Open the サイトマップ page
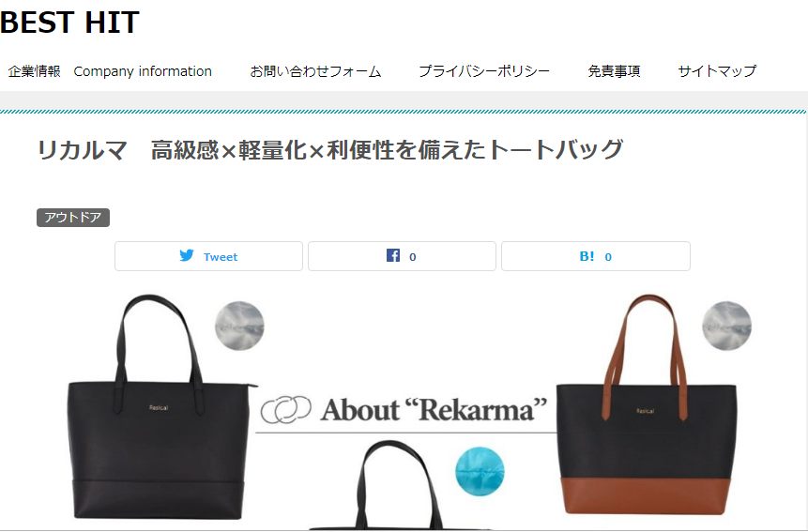Viewport: 808px width, 532px height. (717, 71)
